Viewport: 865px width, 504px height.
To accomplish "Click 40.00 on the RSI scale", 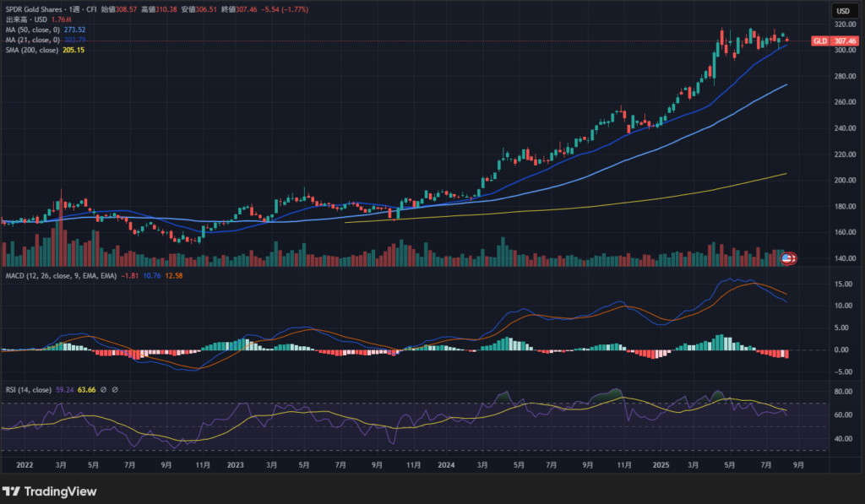I will (x=844, y=439).
